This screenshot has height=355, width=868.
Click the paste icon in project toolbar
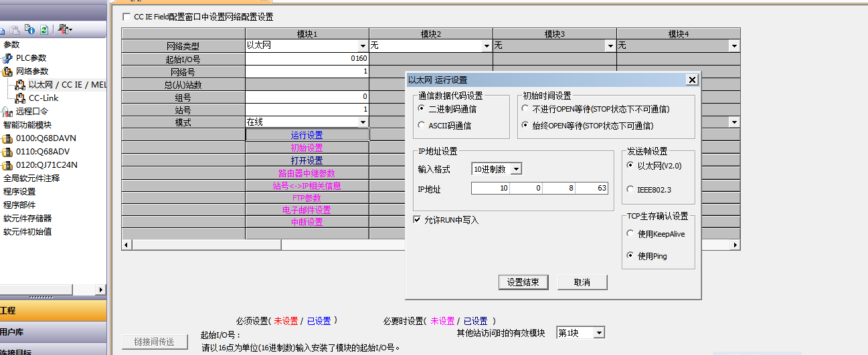(15, 29)
